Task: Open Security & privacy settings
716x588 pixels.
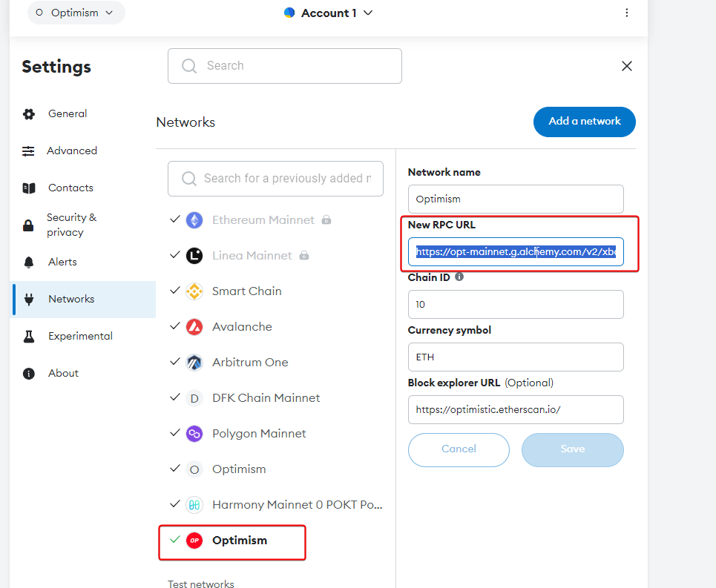Action: (x=72, y=225)
